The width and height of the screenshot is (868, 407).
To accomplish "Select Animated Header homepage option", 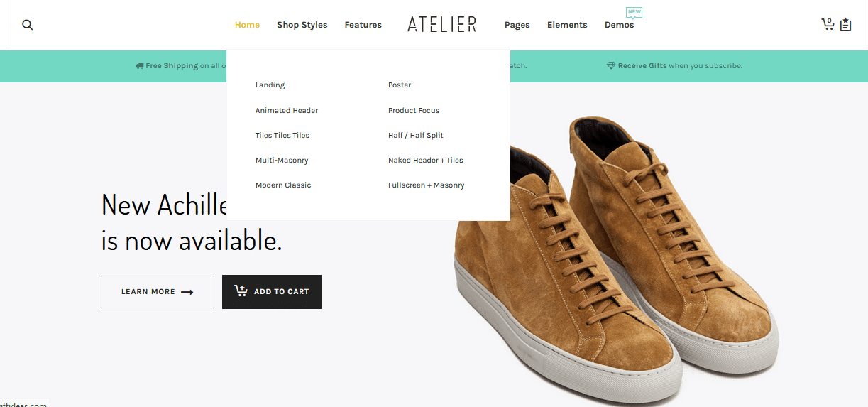I will click(287, 110).
